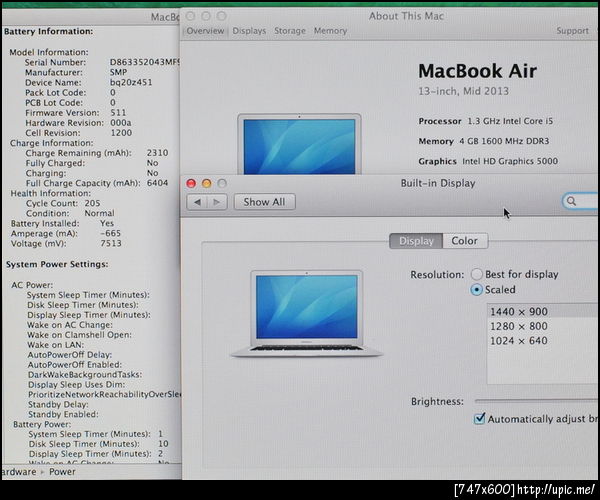Go back in Built-in Display preferences
The width and height of the screenshot is (600, 500).
point(197,202)
